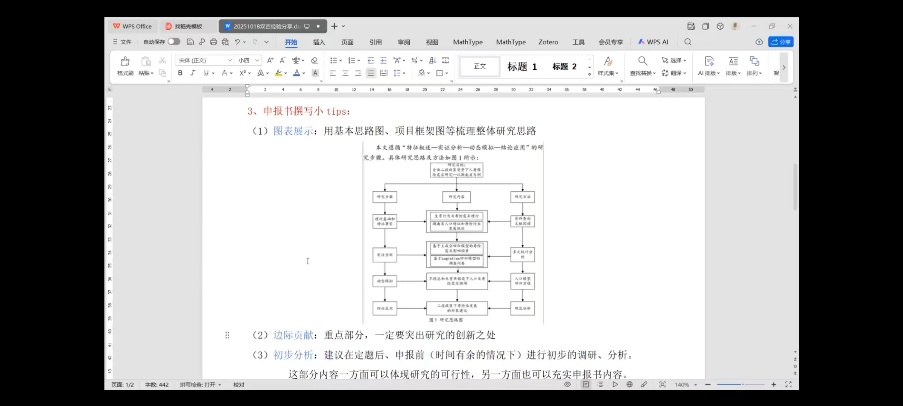Click the justify text alignment icon
Image resolution: width=903 pixels, height=406 pixels.
(x=371, y=73)
